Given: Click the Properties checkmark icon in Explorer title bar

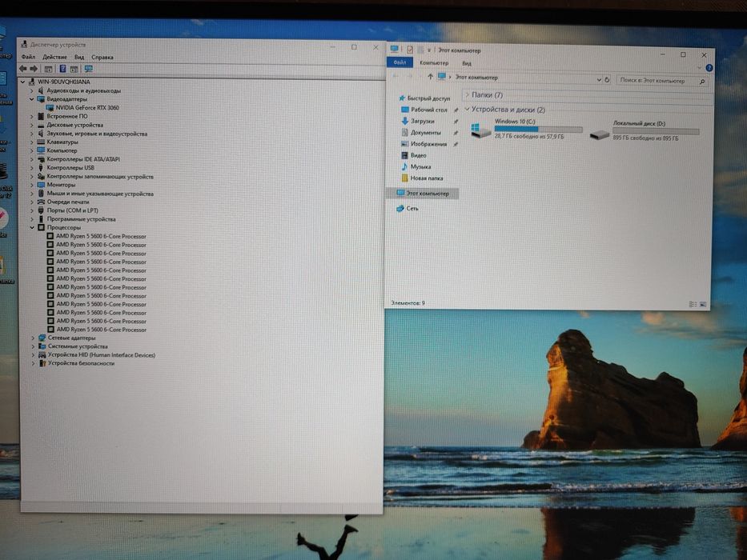Looking at the screenshot, I should pyautogui.click(x=410, y=49).
